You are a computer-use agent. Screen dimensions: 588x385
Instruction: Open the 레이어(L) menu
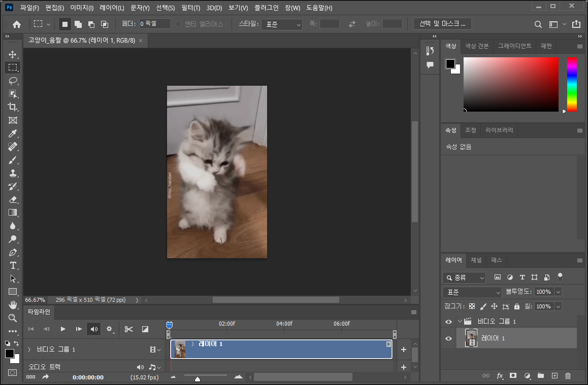coord(112,8)
